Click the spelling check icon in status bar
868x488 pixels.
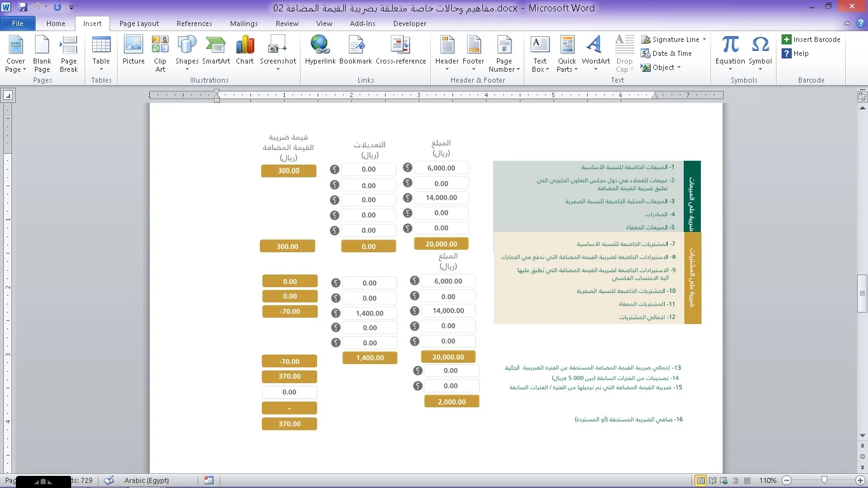point(109,480)
